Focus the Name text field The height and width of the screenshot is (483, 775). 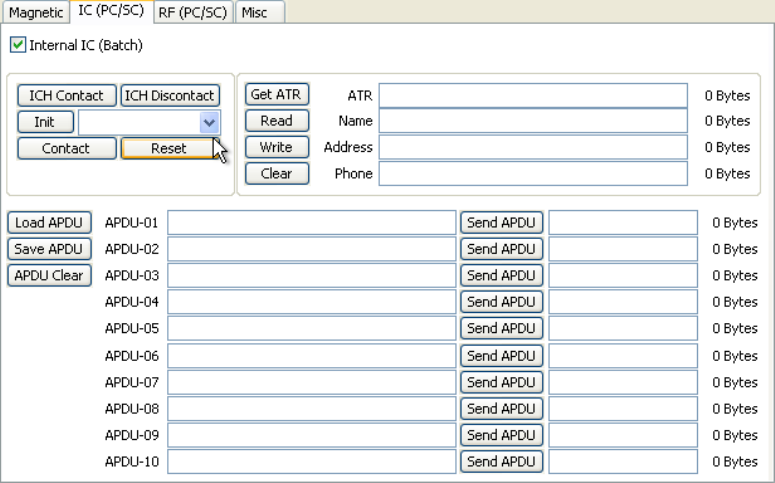pyautogui.click(x=533, y=121)
